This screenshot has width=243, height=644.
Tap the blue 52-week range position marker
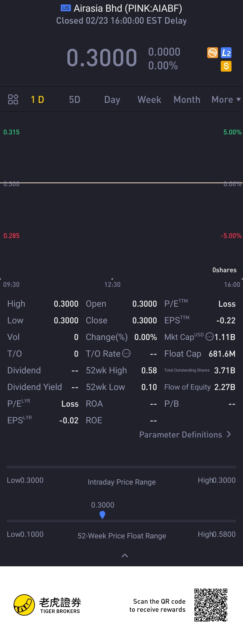(102, 515)
